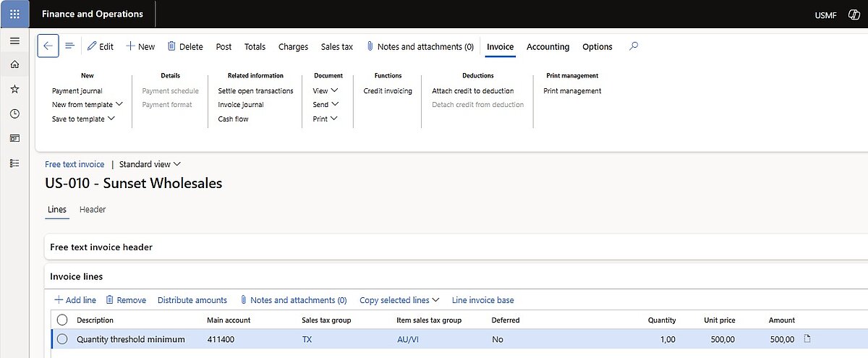Toggle the select-all rows circle in header
This screenshot has width=868, height=358.
[62, 320]
